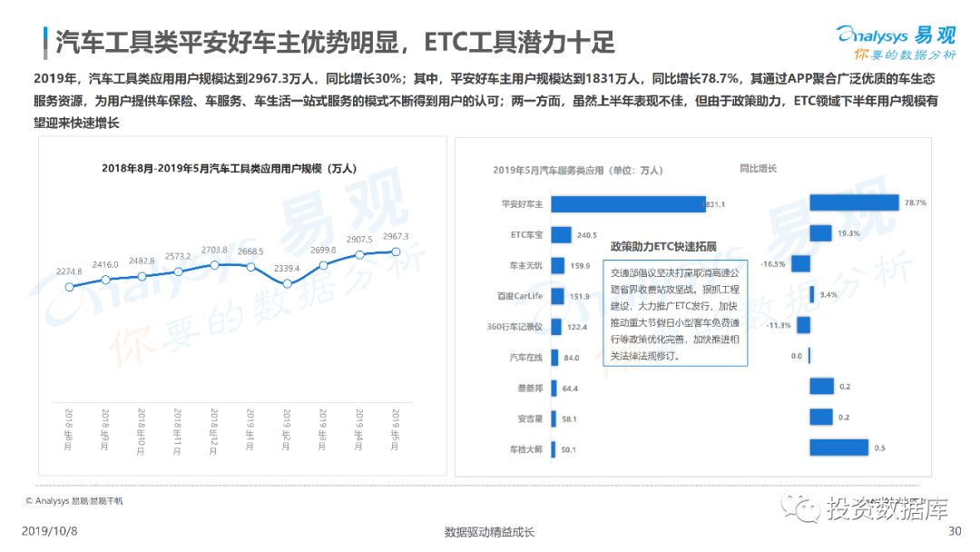Click the 19.3% growth bar
The height and width of the screenshot is (552, 980).
820,233
